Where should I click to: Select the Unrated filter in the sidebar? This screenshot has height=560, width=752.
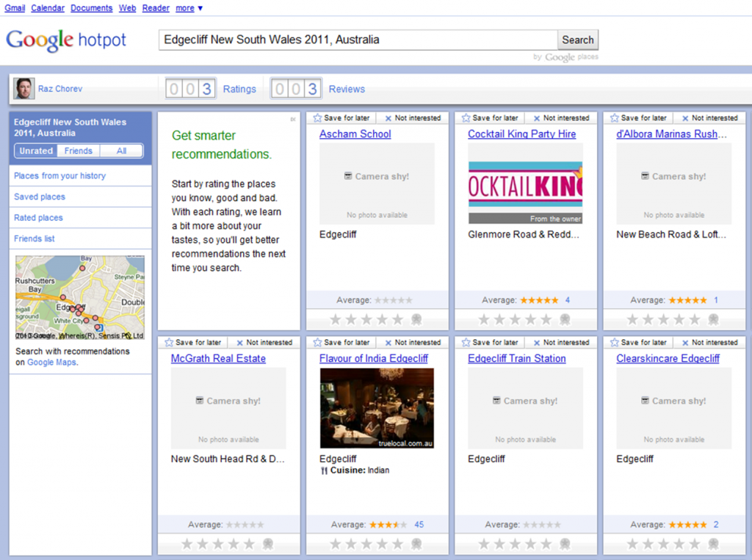(35, 150)
